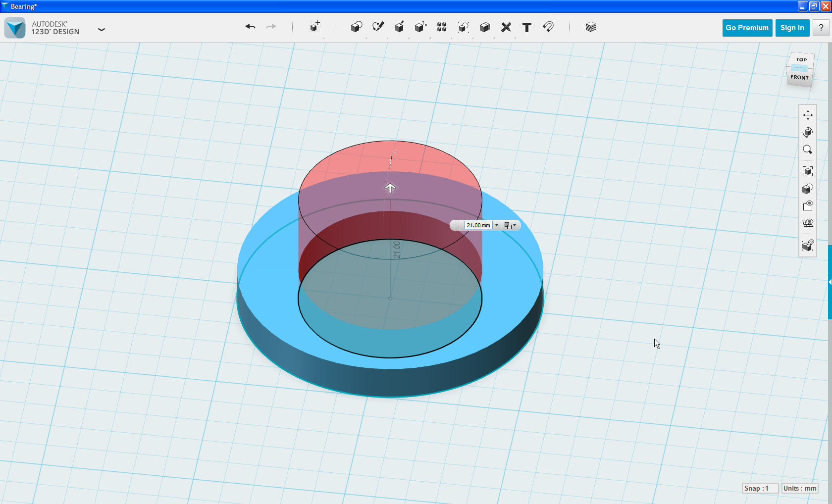Toggle perspective camera view icon
The height and width of the screenshot is (504, 832).
pyautogui.click(x=808, y=206)
